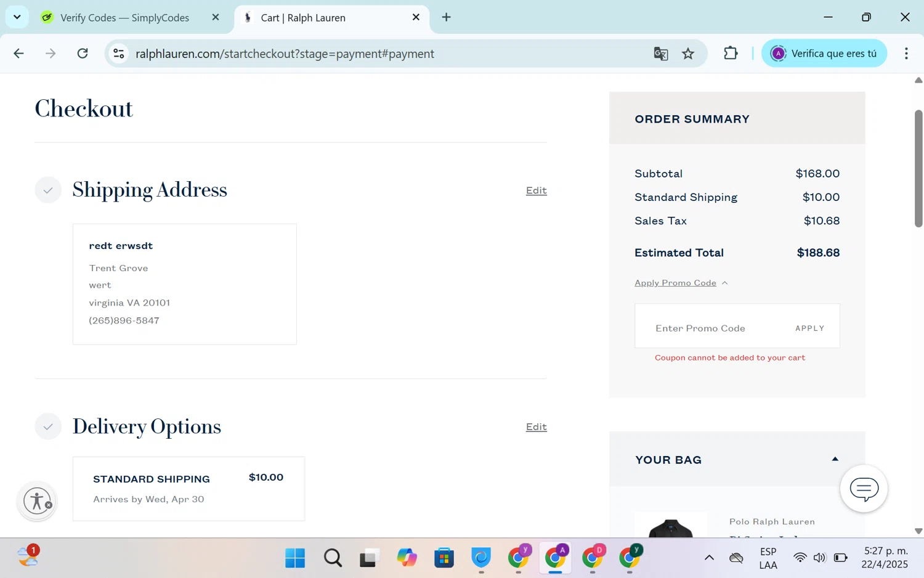Click the Estimated Total $188.68 value
This screenshot has height=578, width=924.
(818, 253)
